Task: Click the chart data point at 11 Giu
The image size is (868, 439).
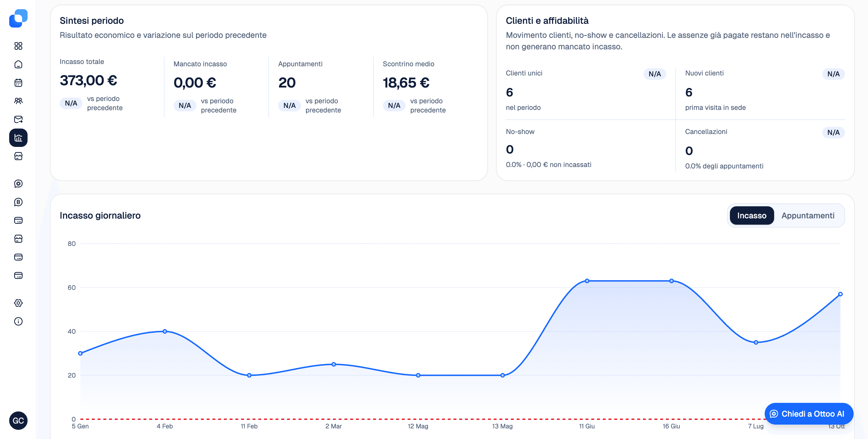Action: click(x=587, y=281)
